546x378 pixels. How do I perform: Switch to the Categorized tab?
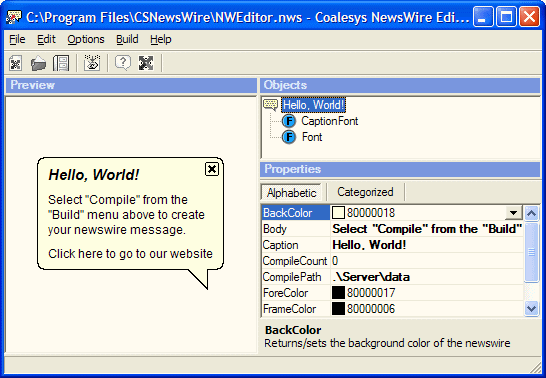[x=365, y=192]
